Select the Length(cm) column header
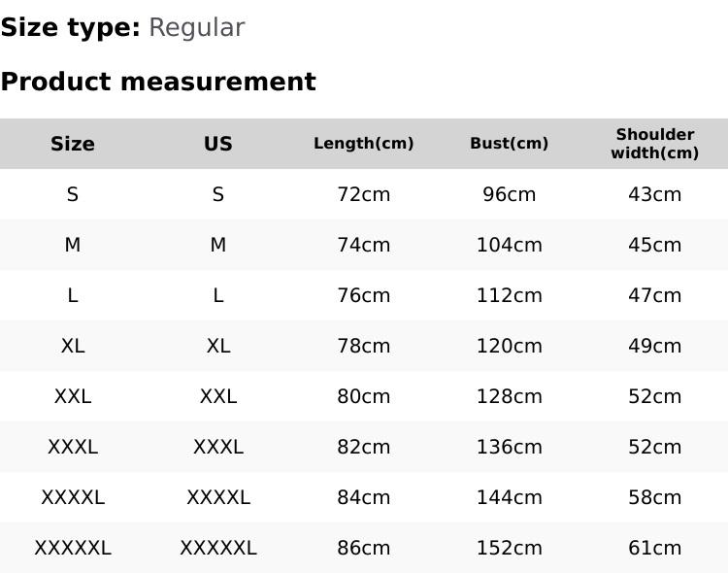 click(x=364, y=144)
